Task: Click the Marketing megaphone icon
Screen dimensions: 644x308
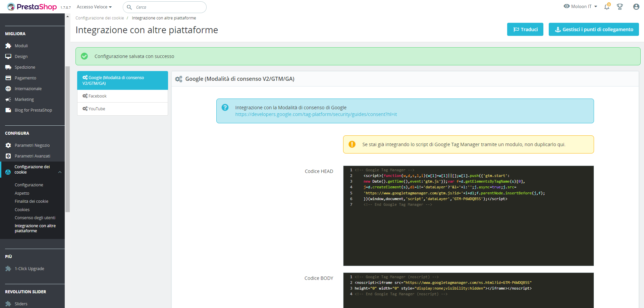Action: (x=8, y=100)
